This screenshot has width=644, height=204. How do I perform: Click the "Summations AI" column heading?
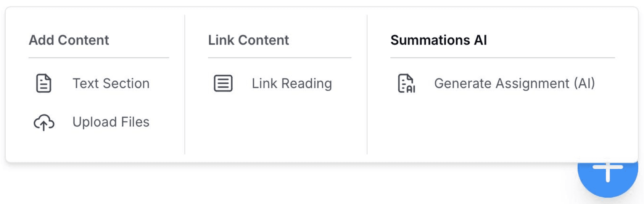[439, 40]
